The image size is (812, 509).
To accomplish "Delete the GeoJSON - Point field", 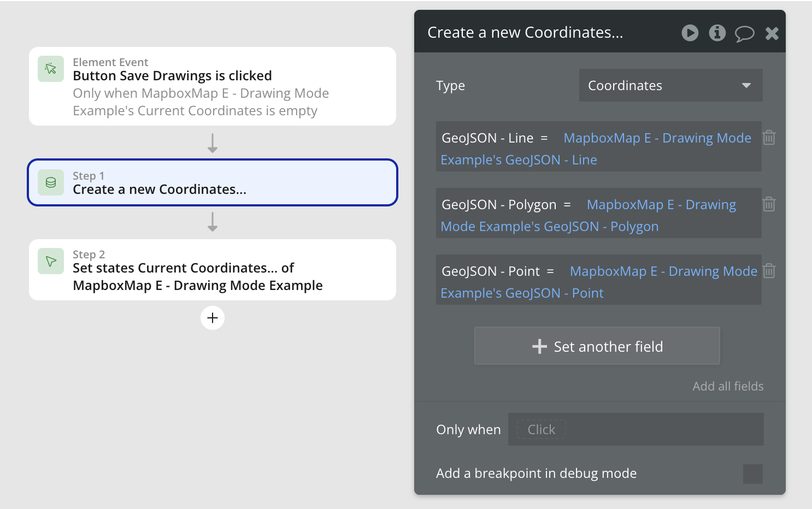I will (769, 271).
